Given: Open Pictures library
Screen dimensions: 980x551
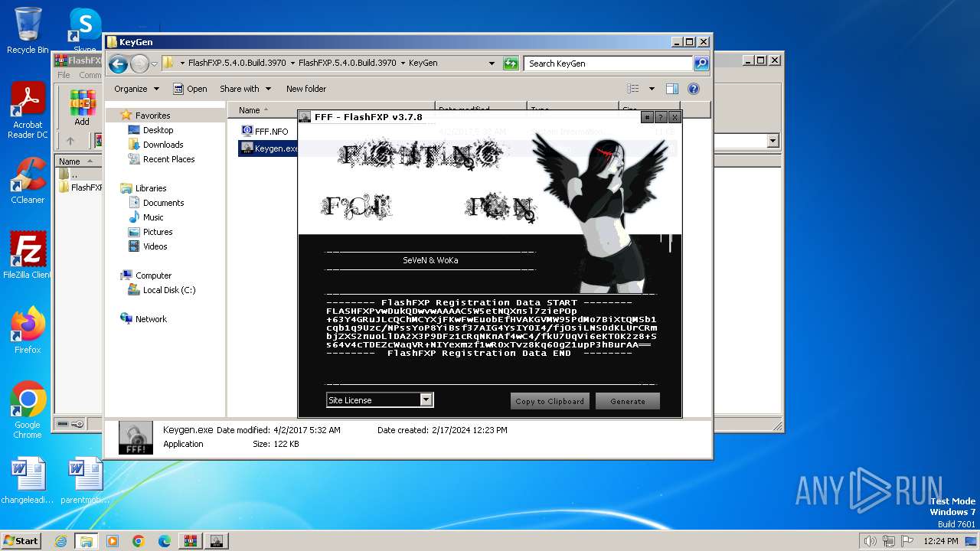Looking at the screenshot, I should [x=158, y=232].
